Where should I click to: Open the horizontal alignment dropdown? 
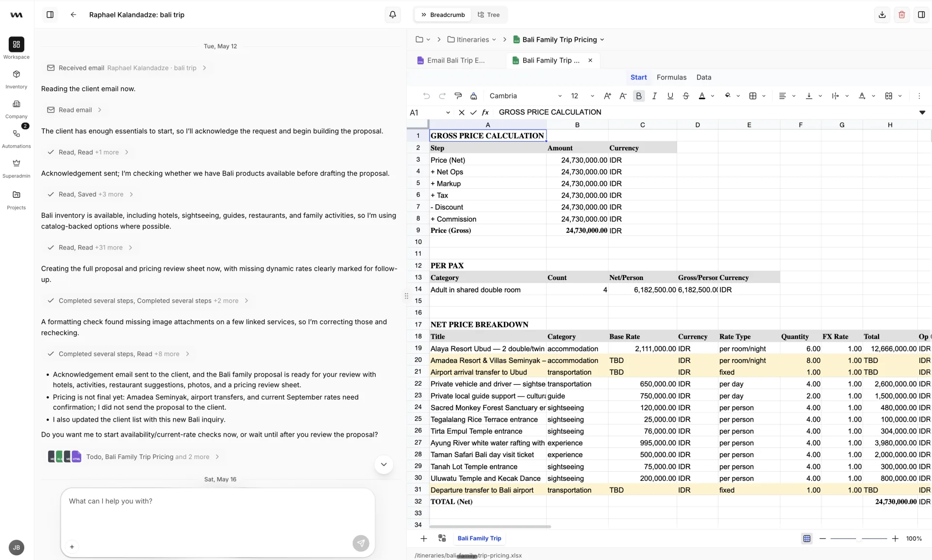[x=794, y=96]
